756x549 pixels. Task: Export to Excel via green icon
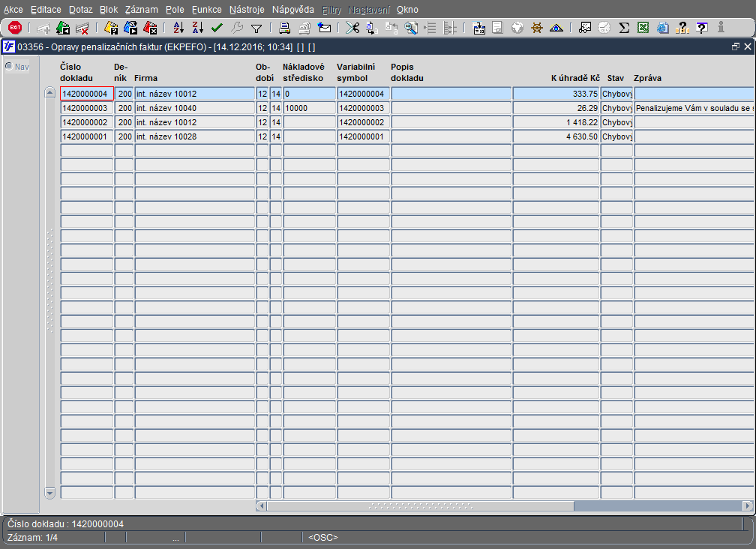point(643,28)
